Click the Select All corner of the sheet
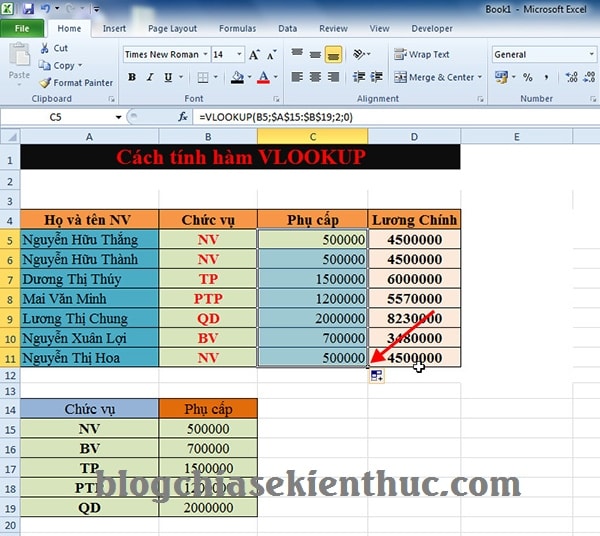 (10, 137)
